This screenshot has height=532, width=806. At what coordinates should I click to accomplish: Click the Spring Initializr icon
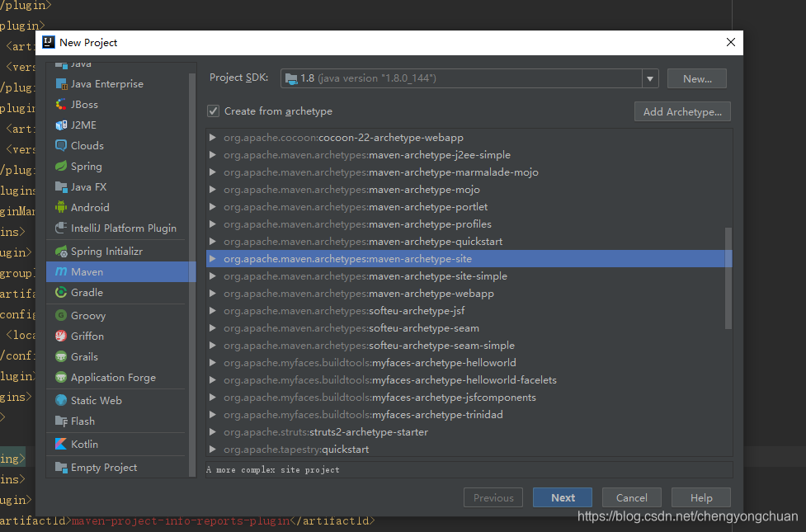tap(61, 251)
